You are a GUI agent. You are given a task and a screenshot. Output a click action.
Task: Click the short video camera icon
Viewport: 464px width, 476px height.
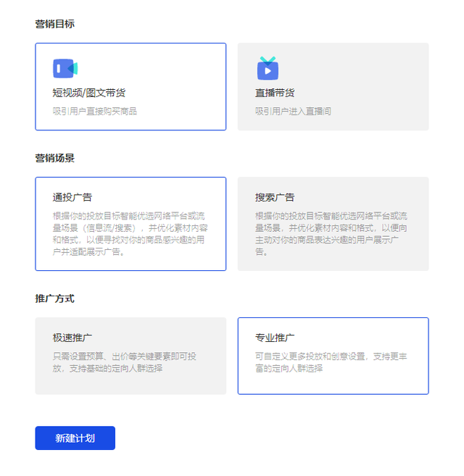point(65,68)
